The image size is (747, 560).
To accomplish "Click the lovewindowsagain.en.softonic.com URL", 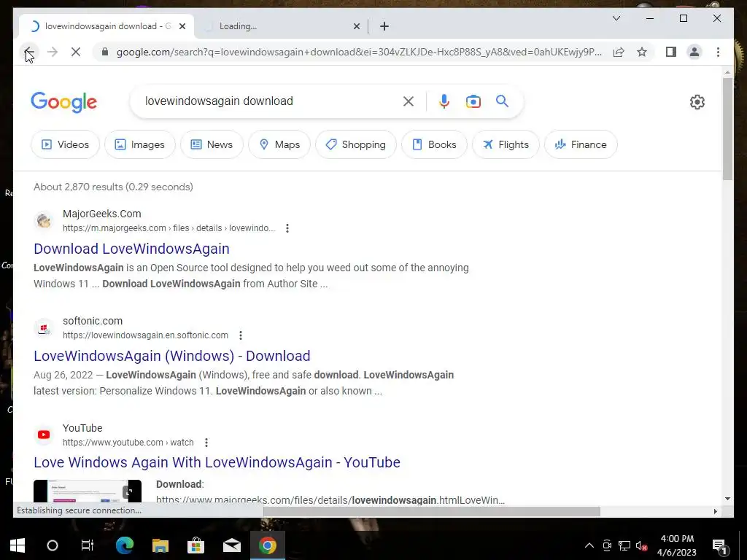I will point(145,335).
